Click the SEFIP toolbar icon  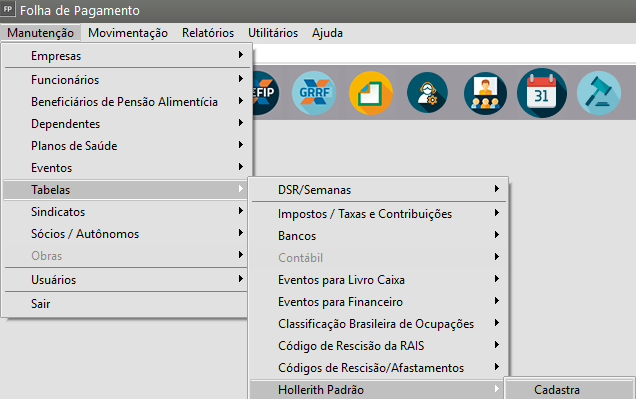click(x=266, y=93)
